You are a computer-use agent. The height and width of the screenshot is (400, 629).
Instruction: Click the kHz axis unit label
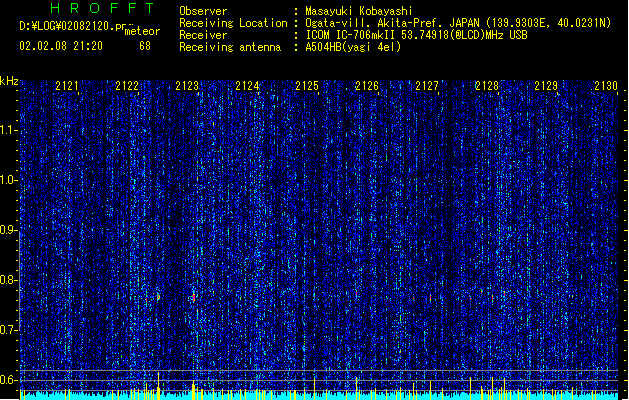point(9,81)
